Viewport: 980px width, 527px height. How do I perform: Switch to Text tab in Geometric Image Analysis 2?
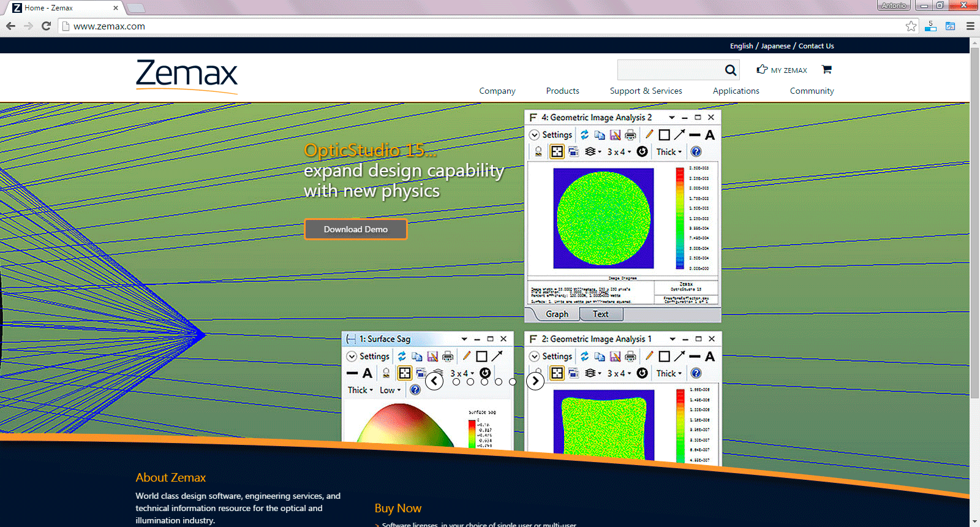click(601, 314)
